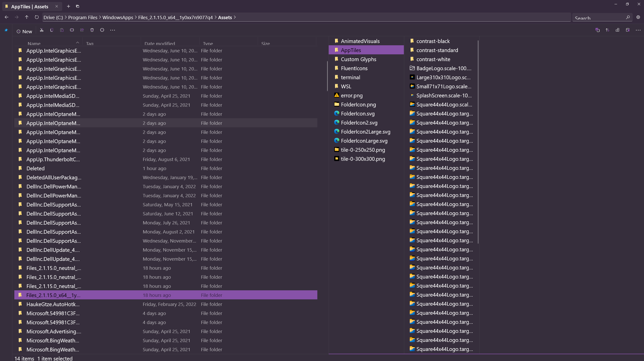Image resolution: width=644 pixels, height=361 pixels.
Task: Sort files by clicking the Name column header
Action: pyautogui.click(x=34, y=43)
